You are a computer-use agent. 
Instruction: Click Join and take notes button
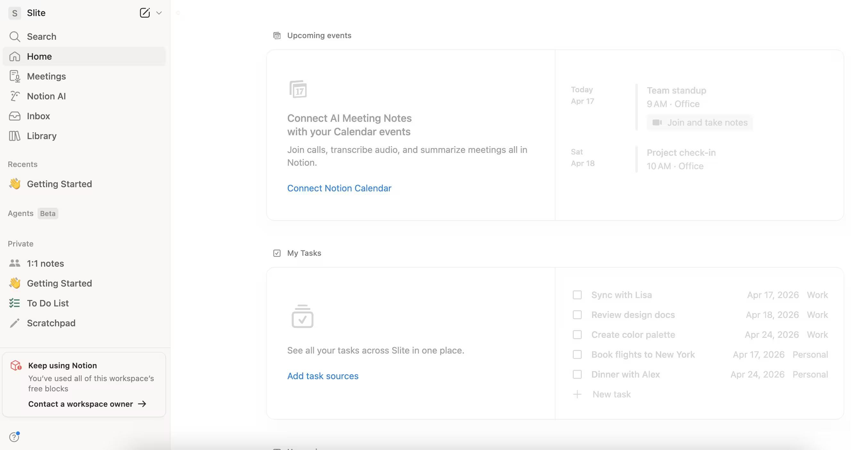699,122
